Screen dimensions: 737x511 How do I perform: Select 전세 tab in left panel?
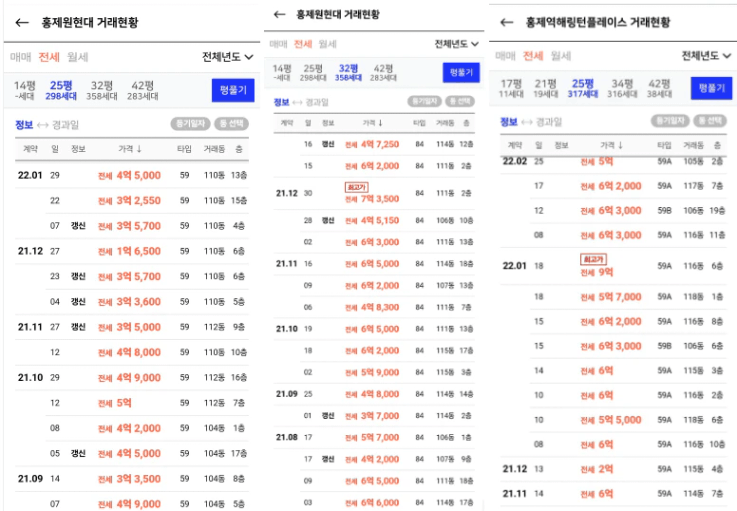coord(49,57)
